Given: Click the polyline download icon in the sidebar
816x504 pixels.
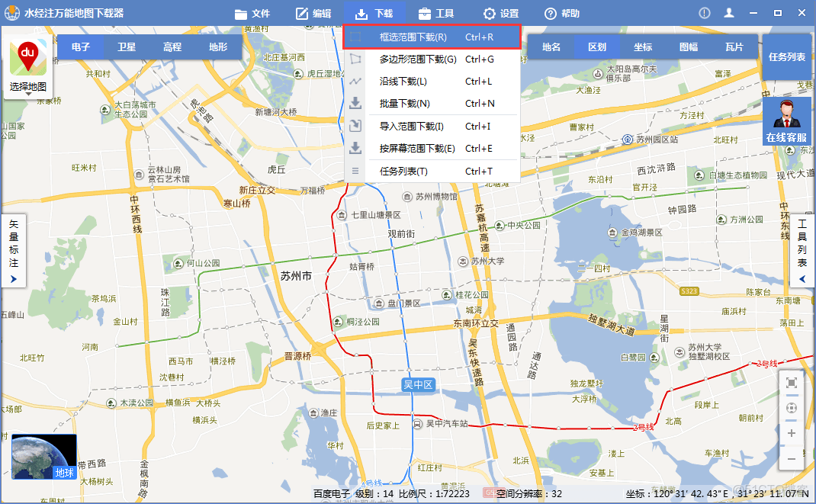Looking at the screenshot, I should pyautogui.click(x=355, y=79).
